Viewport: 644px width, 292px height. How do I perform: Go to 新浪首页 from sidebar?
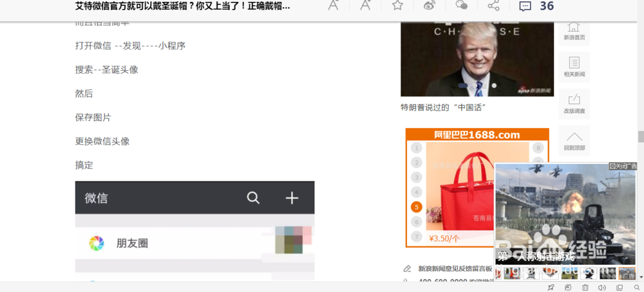pos(574,32)
